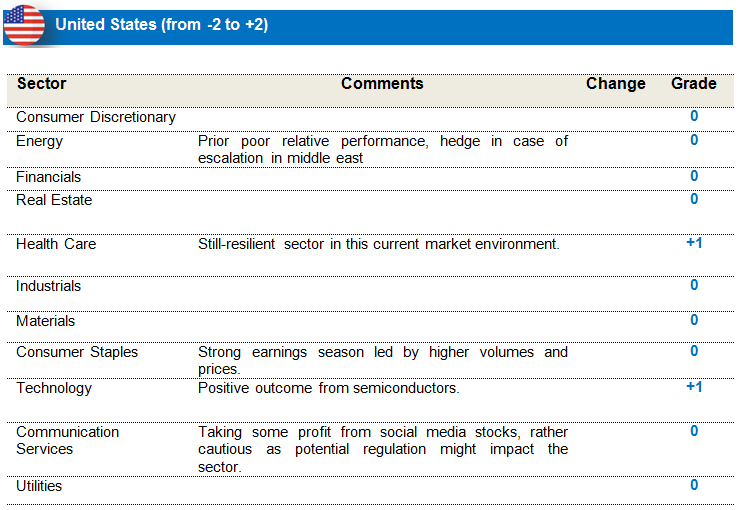Select the Technology semiconductors comment text
Image resolution: width=739 pixels, height=510 pixels.
click(329, 388)
